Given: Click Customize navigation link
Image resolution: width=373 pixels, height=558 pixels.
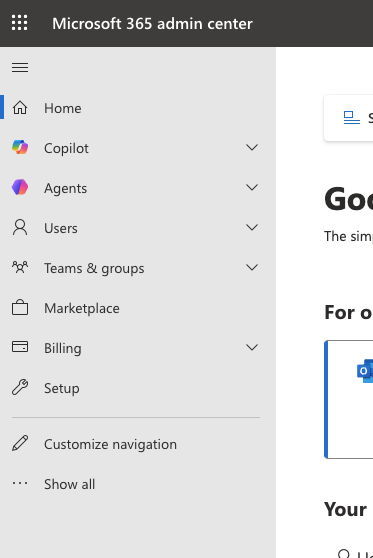Looking at the screenshot, I should (110, 444).
